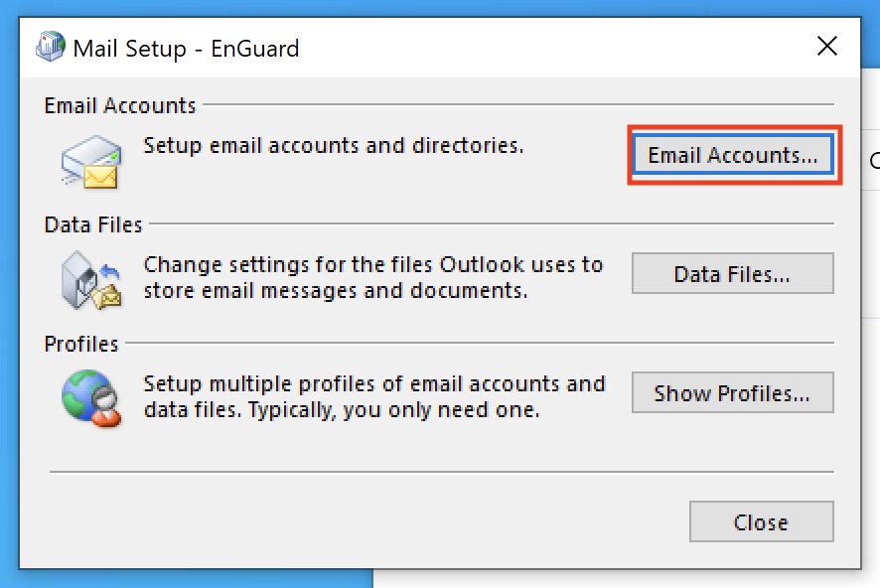Click 'Setup email accounts and directories' text

tap(334, 146)
